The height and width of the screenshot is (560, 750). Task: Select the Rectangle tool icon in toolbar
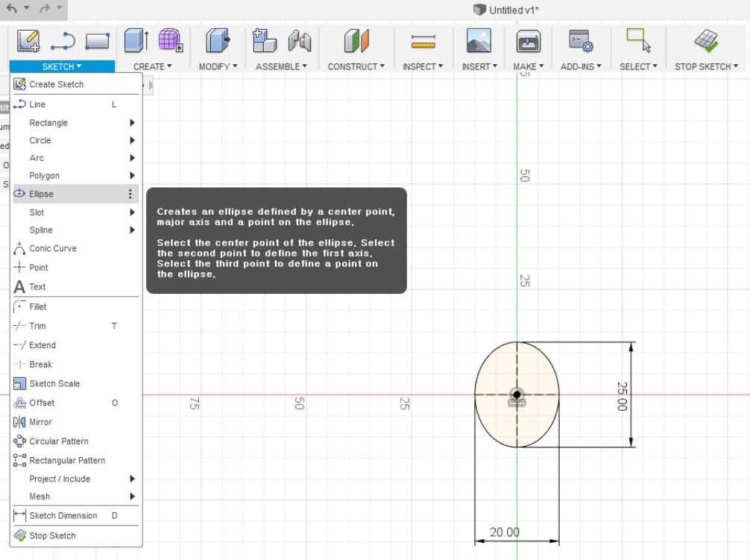pyautogui.click(x=97, y=40)
